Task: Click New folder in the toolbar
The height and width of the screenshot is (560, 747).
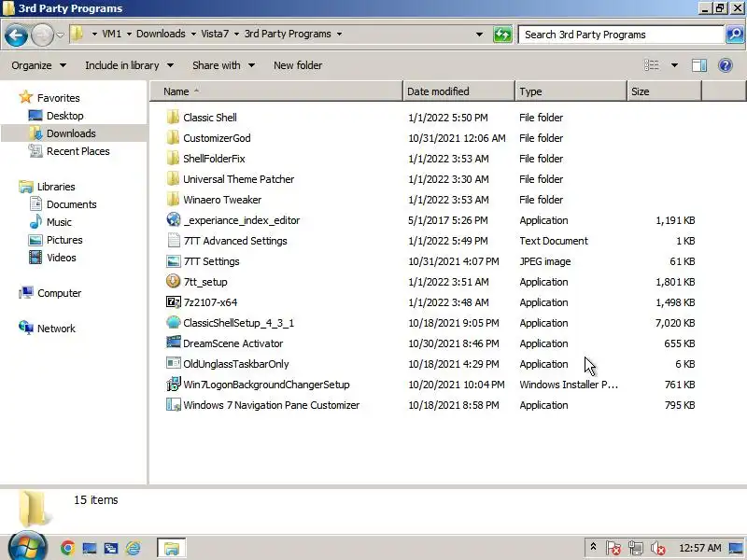Action: click(x=298, y=65)
